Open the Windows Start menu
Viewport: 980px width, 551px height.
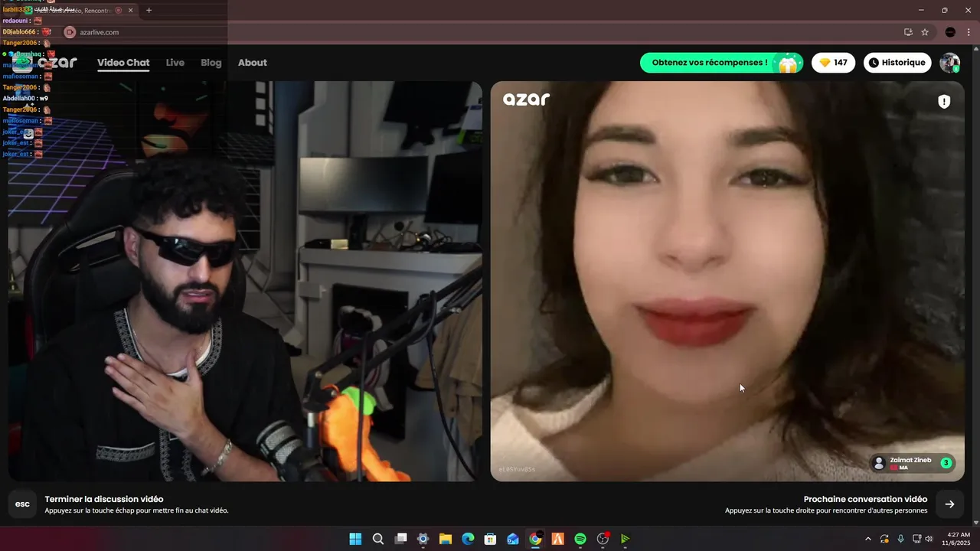click(x=355, y=539)
